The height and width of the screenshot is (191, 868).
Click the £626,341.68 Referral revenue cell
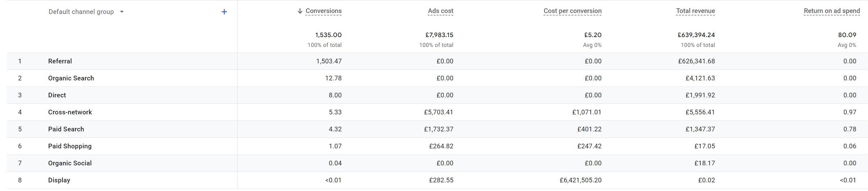[697, 61]
